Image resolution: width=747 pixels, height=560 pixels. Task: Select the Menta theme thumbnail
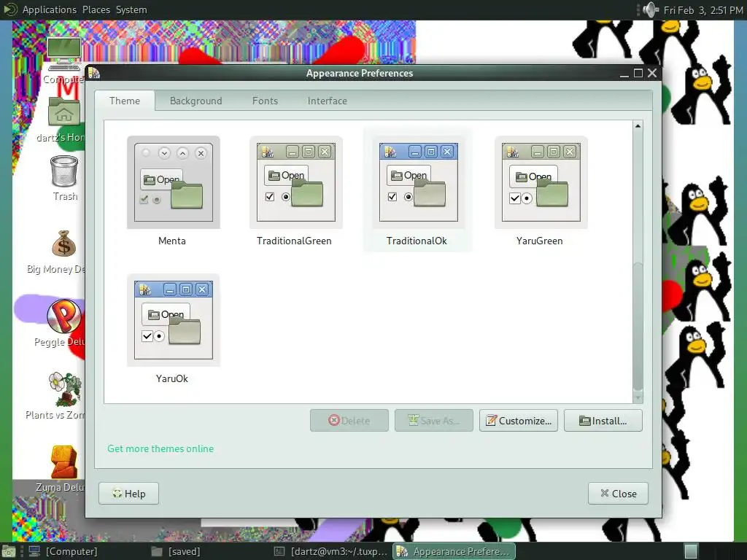click(x=174, y=182)
